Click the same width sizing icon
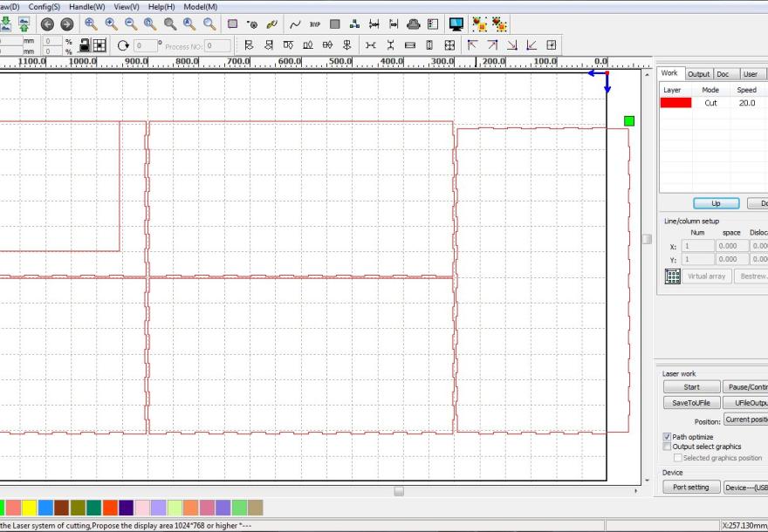 pyautogui.click(x=410, y=45)
